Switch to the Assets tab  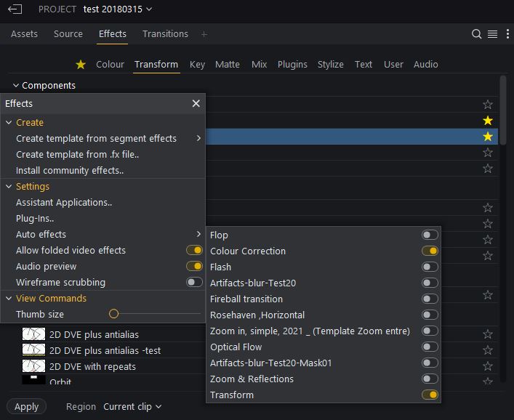click(x=24, y=33)
